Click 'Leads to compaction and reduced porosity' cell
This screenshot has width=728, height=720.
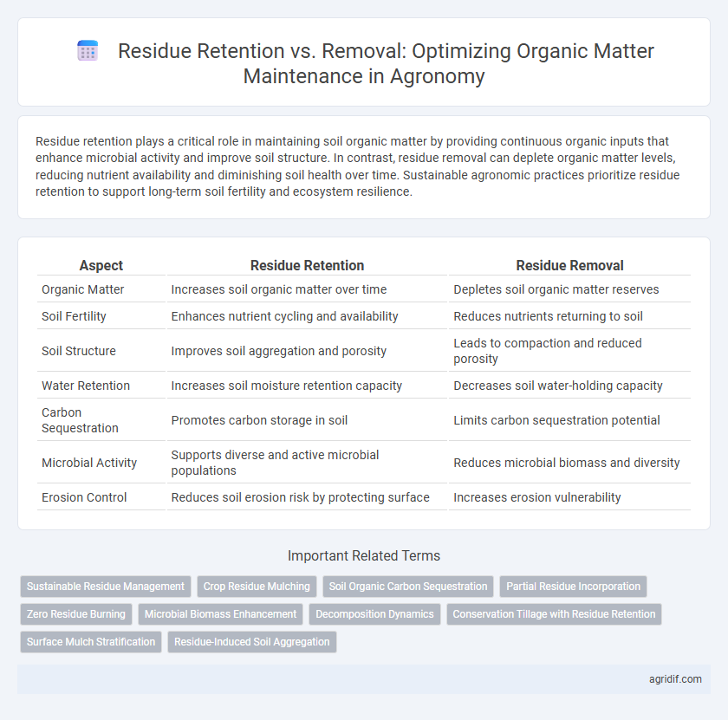[x=570, y=351]
